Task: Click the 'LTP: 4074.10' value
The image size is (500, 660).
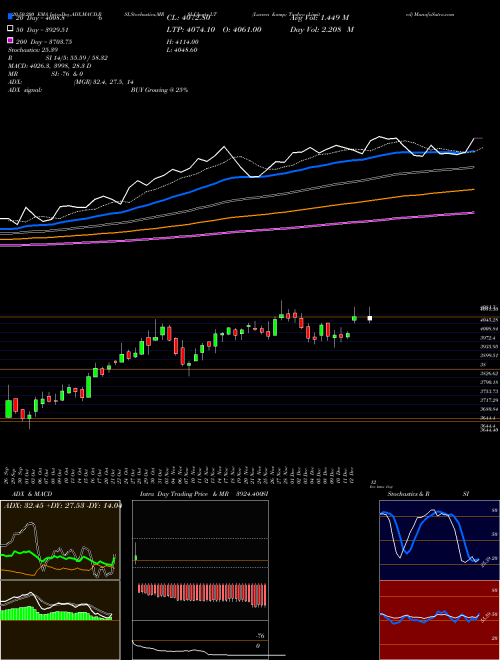Action: 191,29
